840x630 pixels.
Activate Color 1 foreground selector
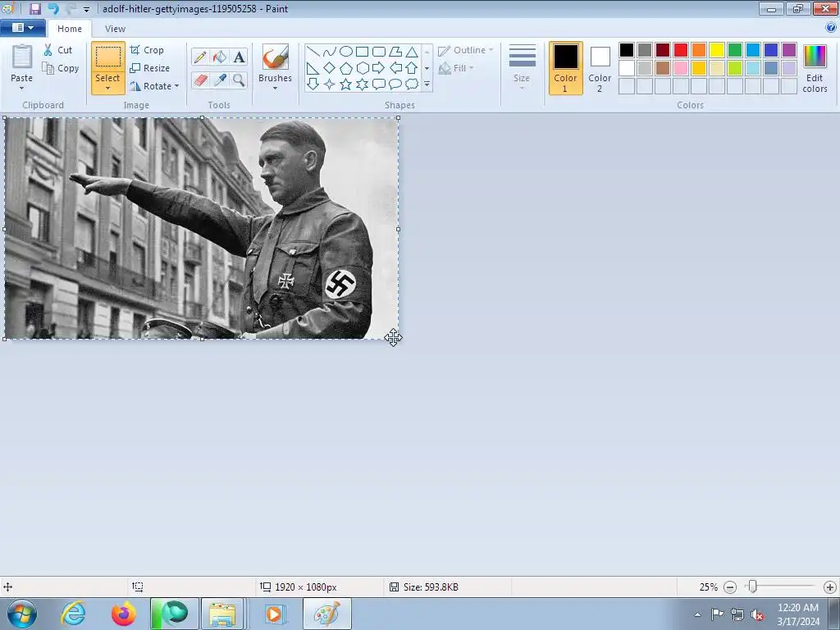pyautogui.click(x=565, y=68)
